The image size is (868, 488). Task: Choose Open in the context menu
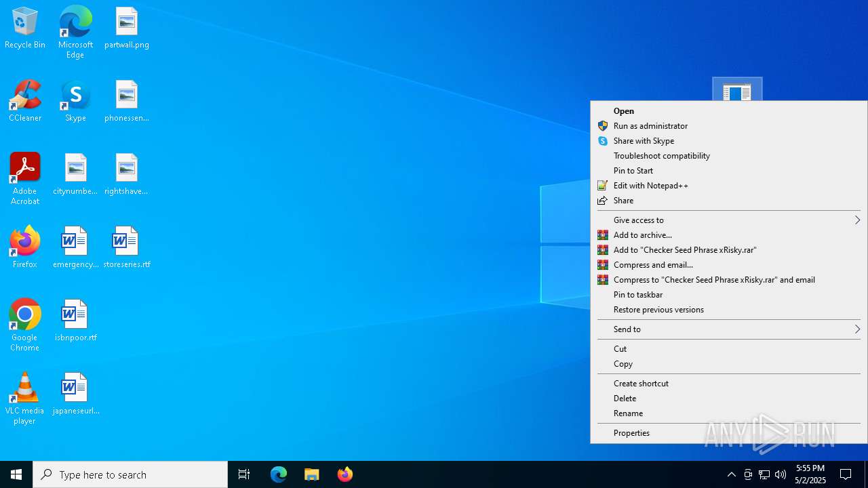(729, 111)
